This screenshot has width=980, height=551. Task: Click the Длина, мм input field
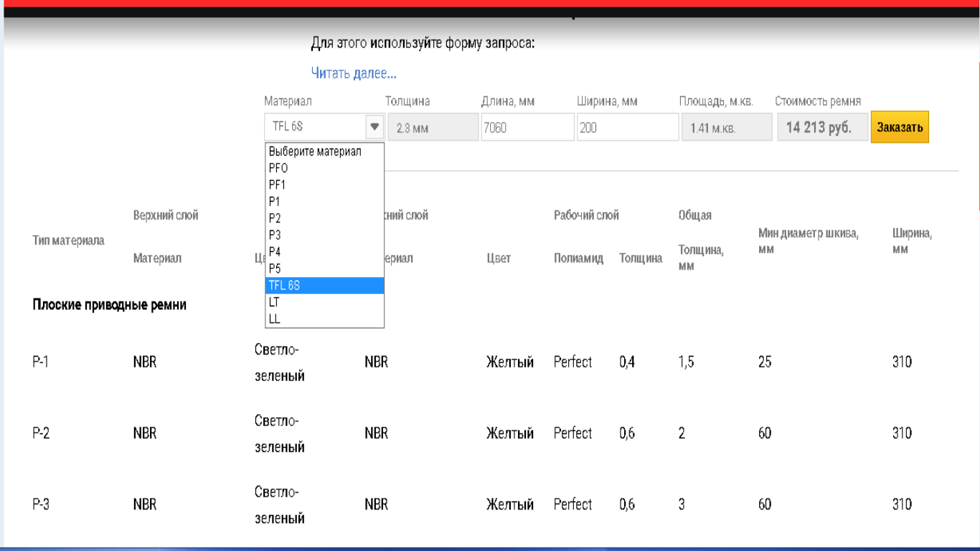tap(527, 128)
